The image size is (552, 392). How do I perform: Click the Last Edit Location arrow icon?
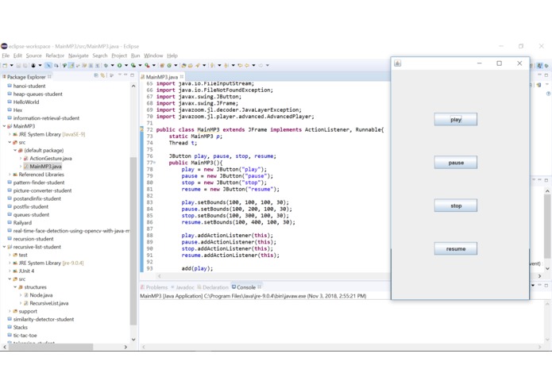coord(240,65)
